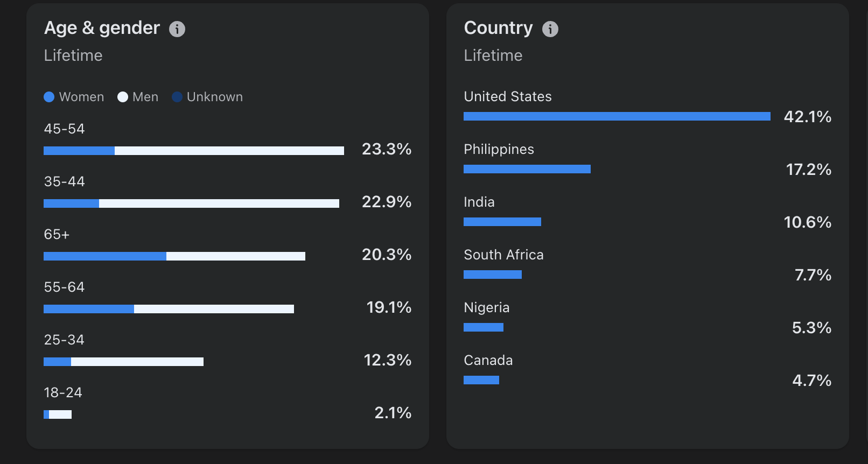Click the 18-24 age bar
The height and width of the screenshot is (464, 868).
click(58, 414)
